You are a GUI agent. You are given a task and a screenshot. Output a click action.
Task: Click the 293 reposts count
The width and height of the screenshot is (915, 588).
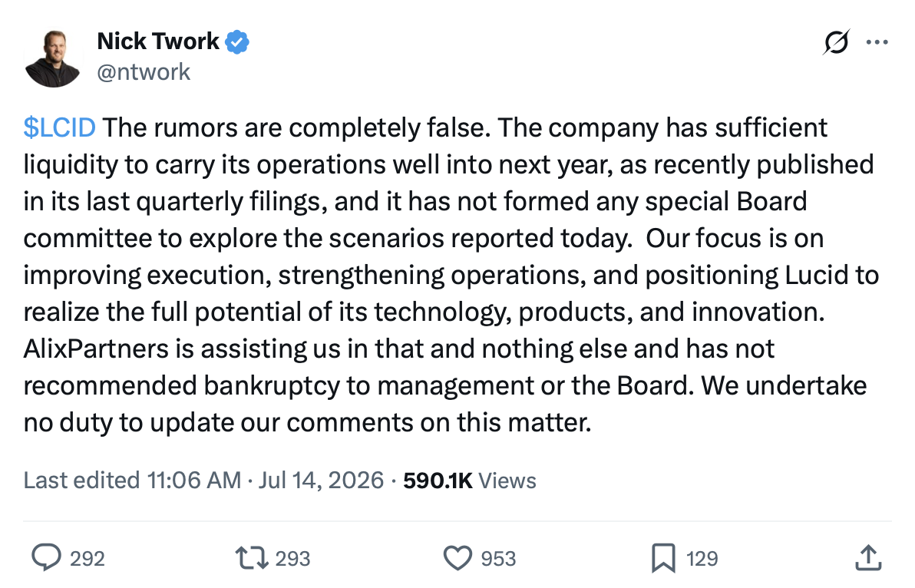tap(293, 559)
